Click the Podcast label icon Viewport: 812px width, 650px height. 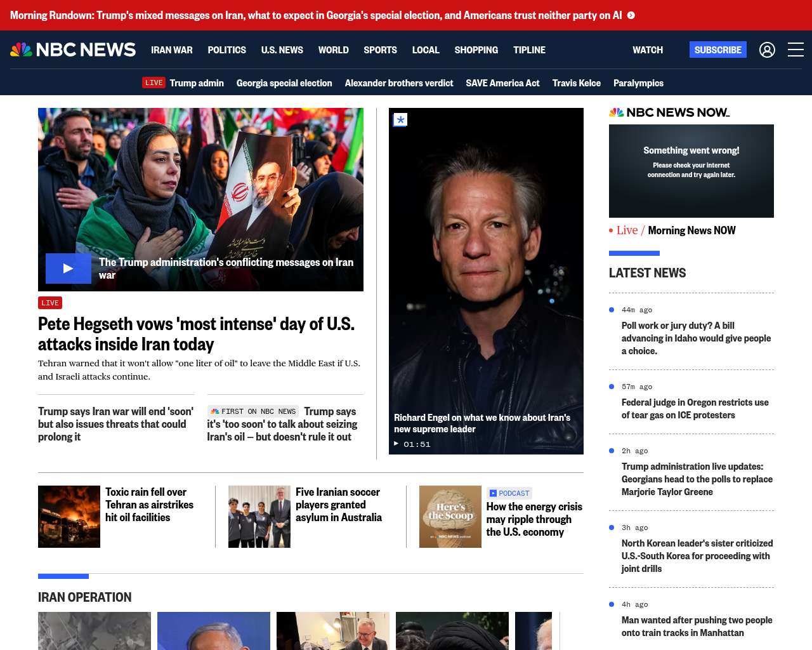click(x=493, y=493)
